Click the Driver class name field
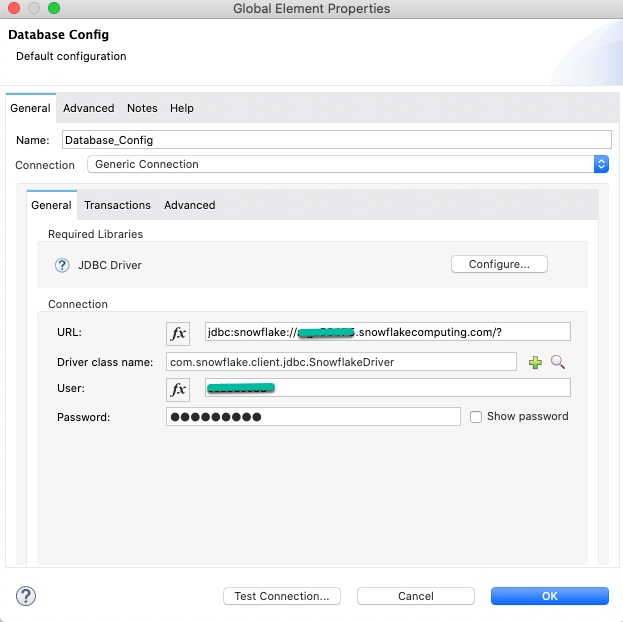 [341, 361]
